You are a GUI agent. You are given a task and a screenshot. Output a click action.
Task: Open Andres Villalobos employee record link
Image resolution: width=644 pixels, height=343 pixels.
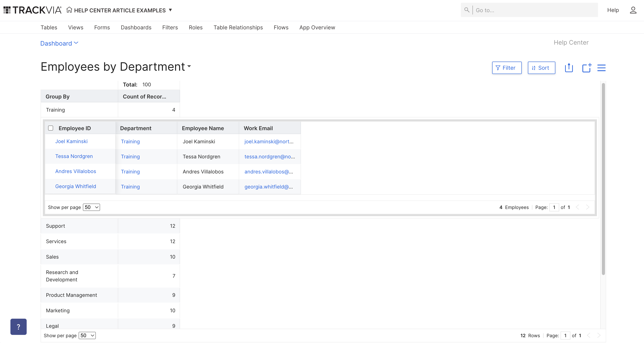point(76,171)
